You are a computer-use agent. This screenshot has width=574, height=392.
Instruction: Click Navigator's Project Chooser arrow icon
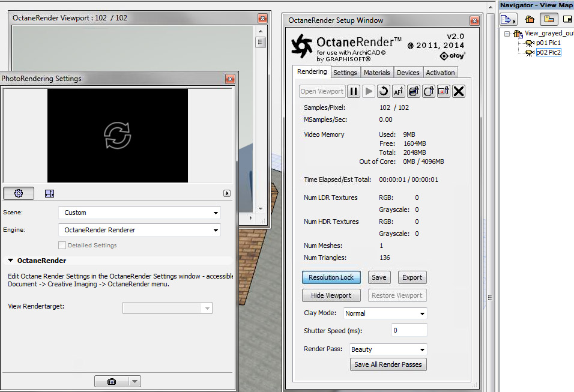[x=508, y=19]
